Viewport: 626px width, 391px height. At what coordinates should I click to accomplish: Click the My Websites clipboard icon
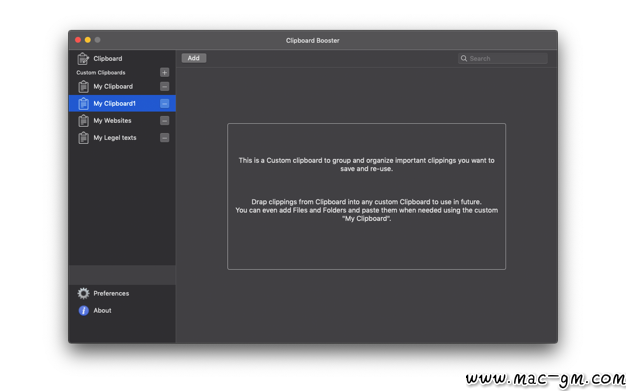coord(83,121)
